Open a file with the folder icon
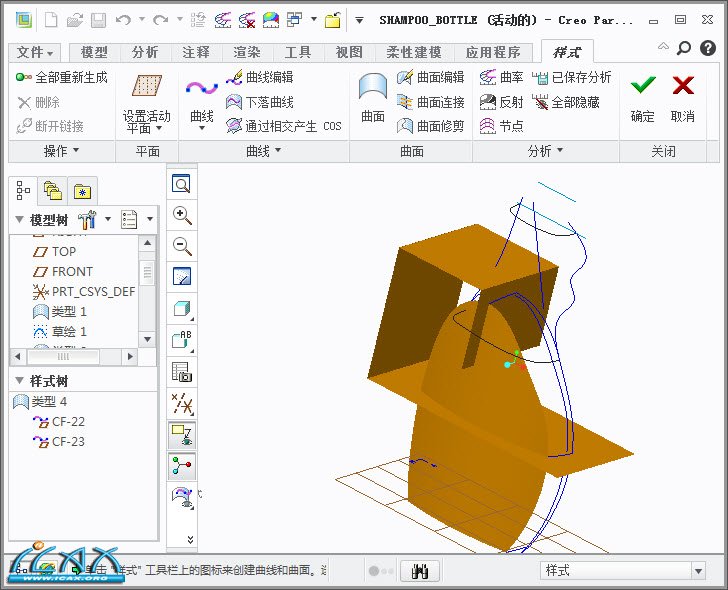 click(x=74, y=20)
